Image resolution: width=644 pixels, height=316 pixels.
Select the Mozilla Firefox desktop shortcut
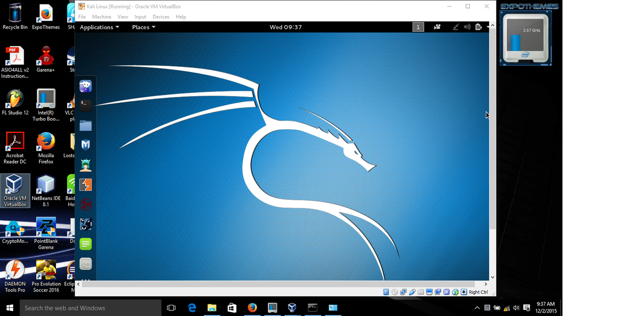coord(46,148)
